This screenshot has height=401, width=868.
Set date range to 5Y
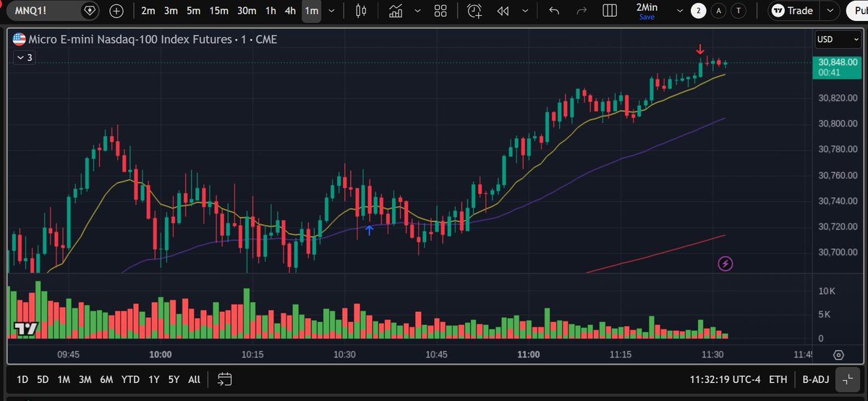pyautogui.click(x=174, y=379)
